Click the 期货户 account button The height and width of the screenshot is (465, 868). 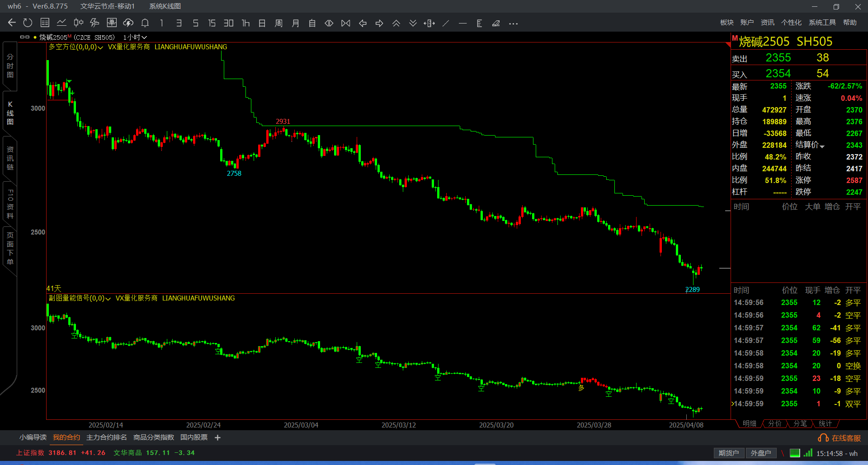point(728,453)
